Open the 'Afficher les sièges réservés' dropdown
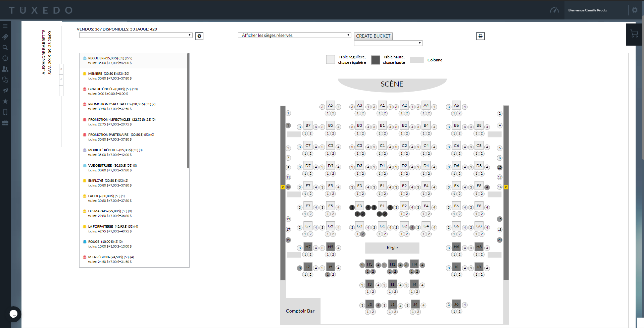 click(x=294, y=35)
